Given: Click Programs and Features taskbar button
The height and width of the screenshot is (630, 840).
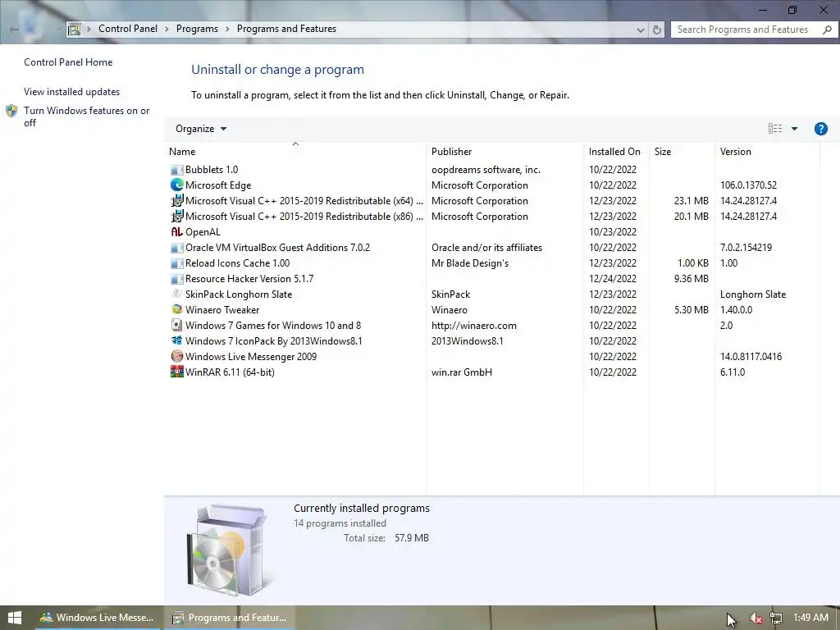Looking at the screenshot, I should click(x=230, y=618).
